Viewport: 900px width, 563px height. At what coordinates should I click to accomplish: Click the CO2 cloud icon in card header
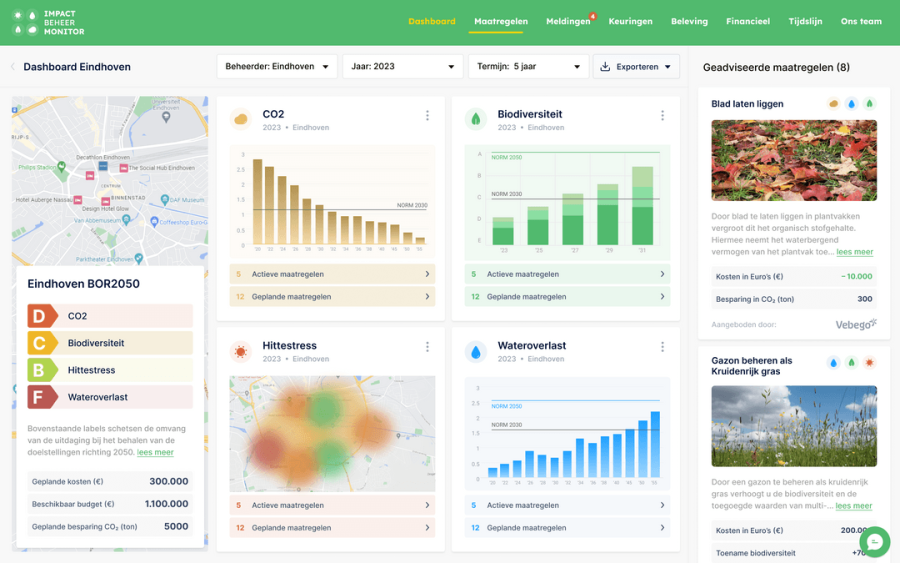click(241, 120)
